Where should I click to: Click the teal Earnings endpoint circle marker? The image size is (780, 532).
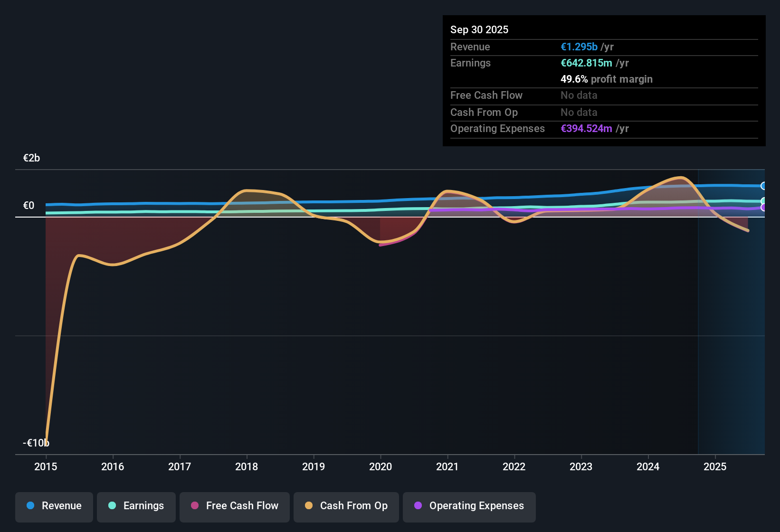[763, 200]
